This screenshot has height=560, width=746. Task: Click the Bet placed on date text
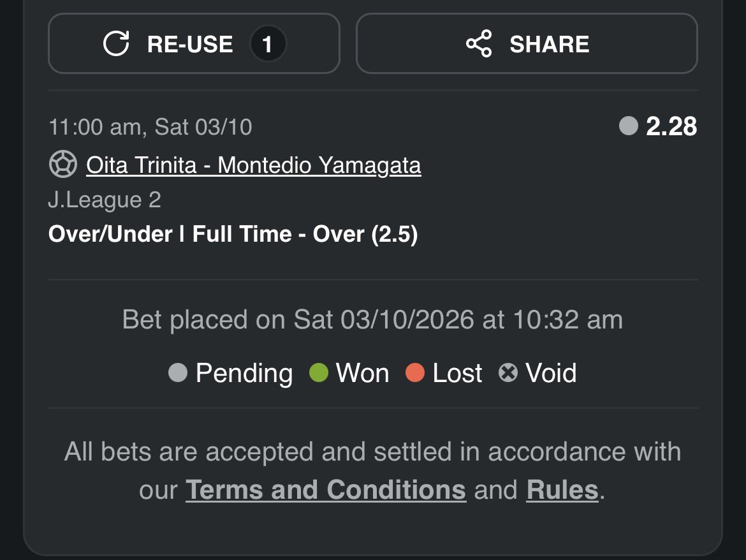tap(372, 320)
